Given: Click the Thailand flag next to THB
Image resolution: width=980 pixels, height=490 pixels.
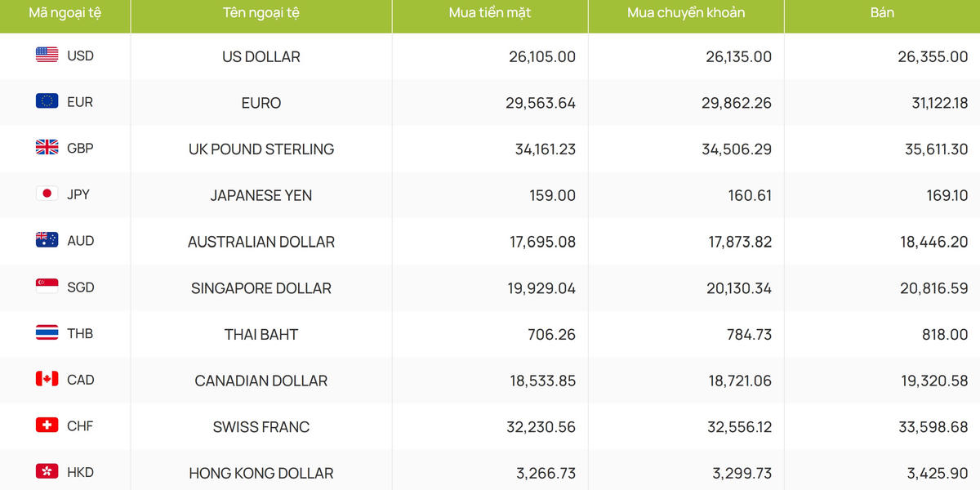Looking at the screenshot, I should (47, 332).
